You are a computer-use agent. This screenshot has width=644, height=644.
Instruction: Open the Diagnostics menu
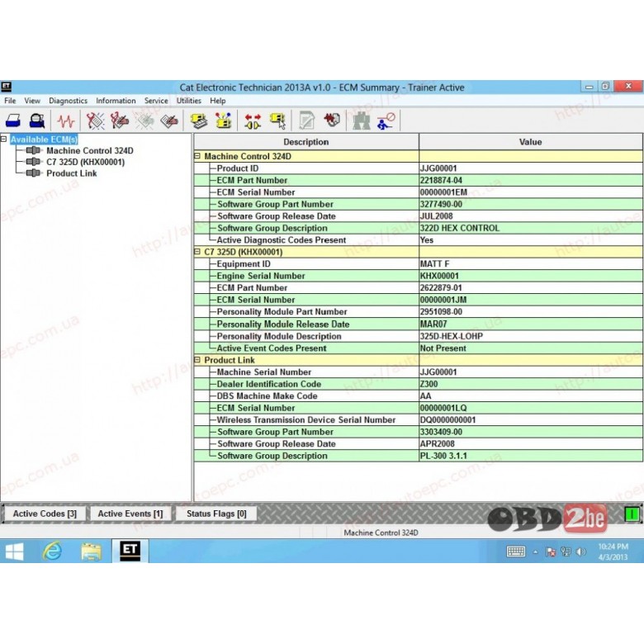point(68,101)
